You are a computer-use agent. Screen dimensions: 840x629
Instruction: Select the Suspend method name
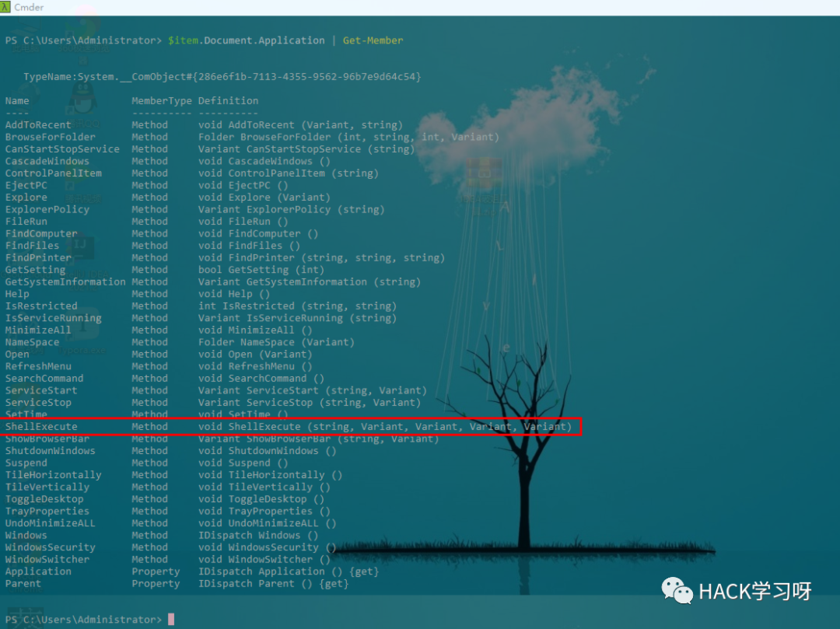(x=26, y=463)
